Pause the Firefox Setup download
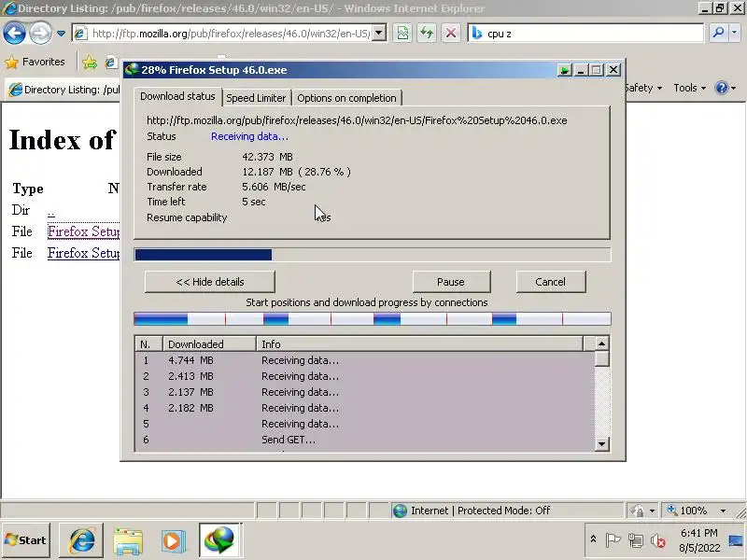747x560 pixels. coord(451,282)
